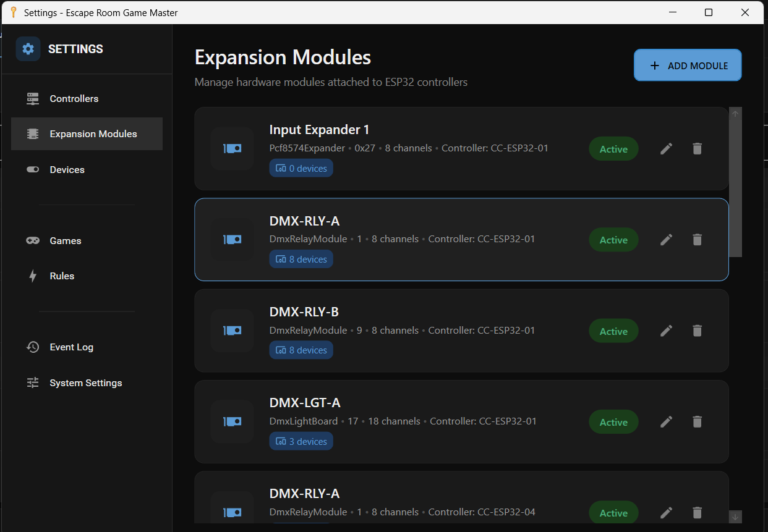Edit the DMX-LGT-A module
Screen dimensions: 768x532
(666, 422)
